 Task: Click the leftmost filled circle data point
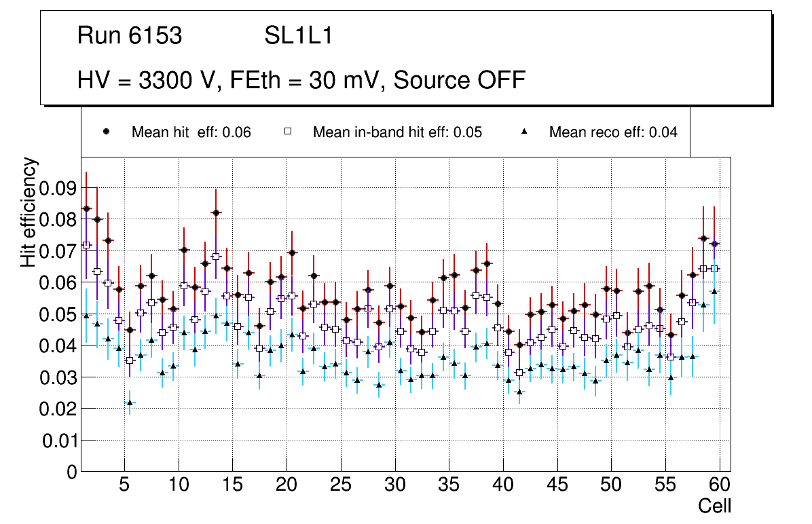click(x=86, y=208)
